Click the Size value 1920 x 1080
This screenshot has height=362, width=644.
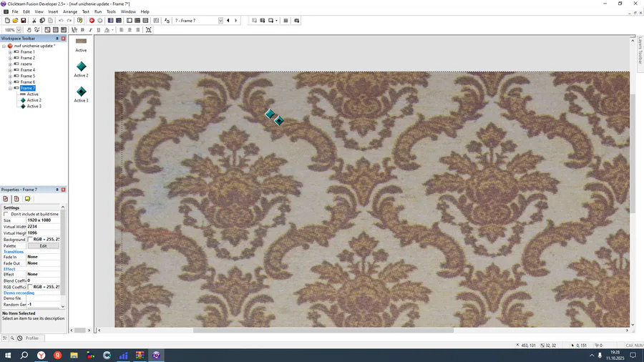(43, 220)
